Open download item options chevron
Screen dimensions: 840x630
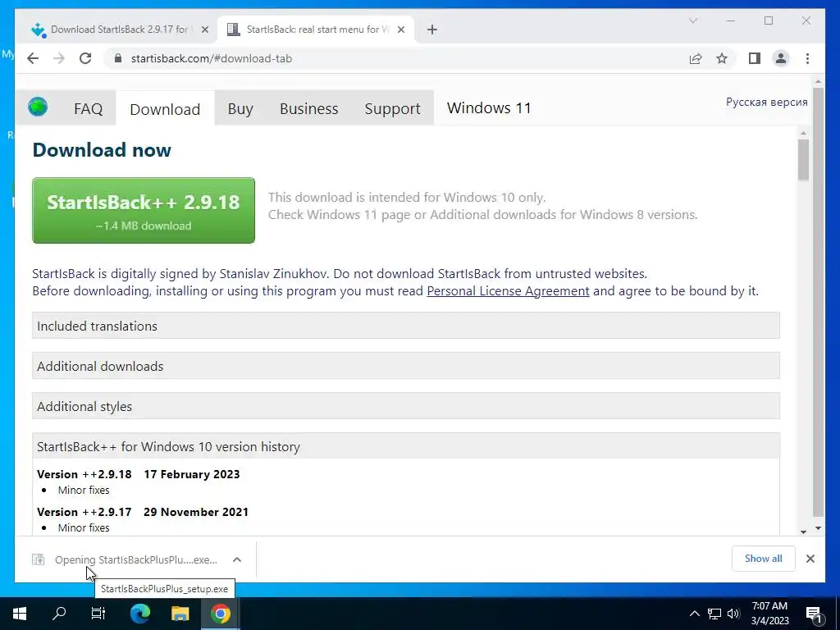237,559
